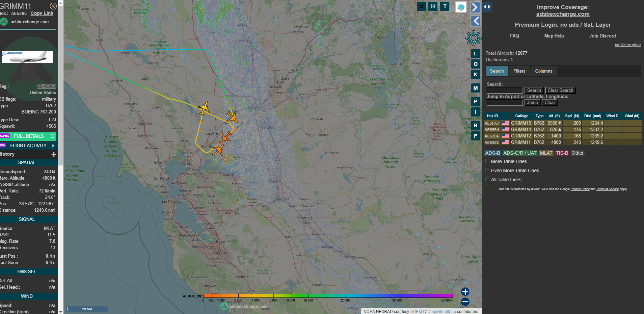Click the Copy Link link
The height and width of the screenshot is (314, 644).
[x=42, y=13]
